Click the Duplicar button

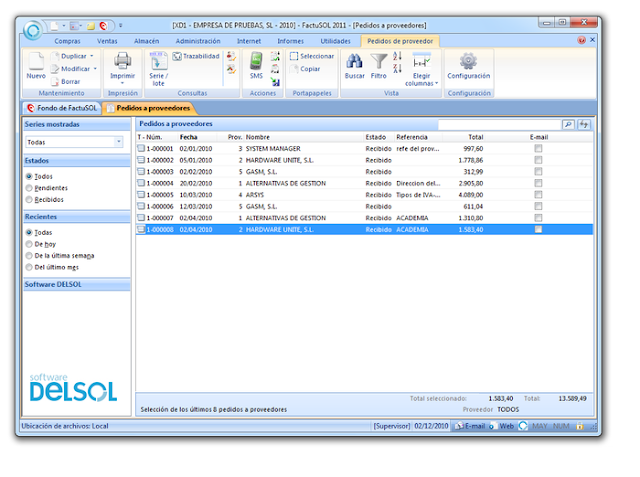click(x=70, y=56)
